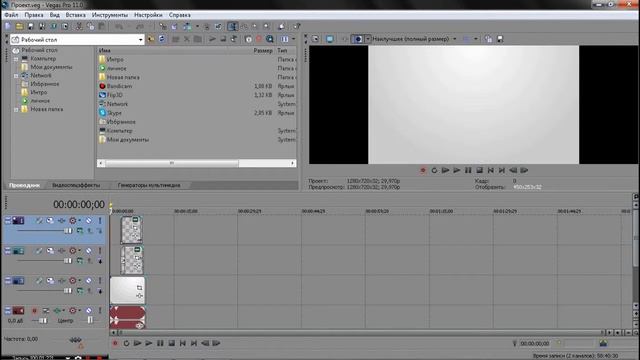Viewport: 640px width, 360px height.
Task: Solo the first video track
Action: point(100,220)
